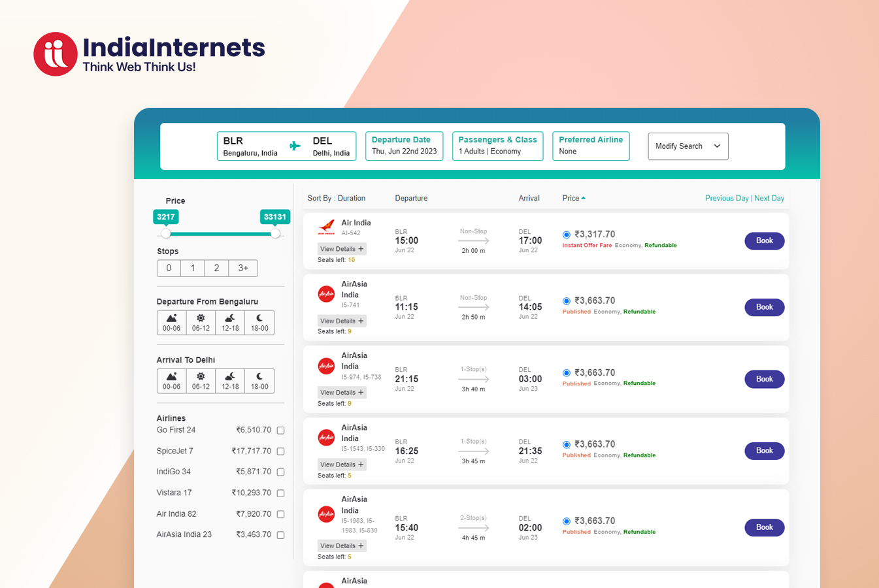The image size is (879, 588).
Task: Tick the Go First 24 airline checkbox
Action: (280, 431)
